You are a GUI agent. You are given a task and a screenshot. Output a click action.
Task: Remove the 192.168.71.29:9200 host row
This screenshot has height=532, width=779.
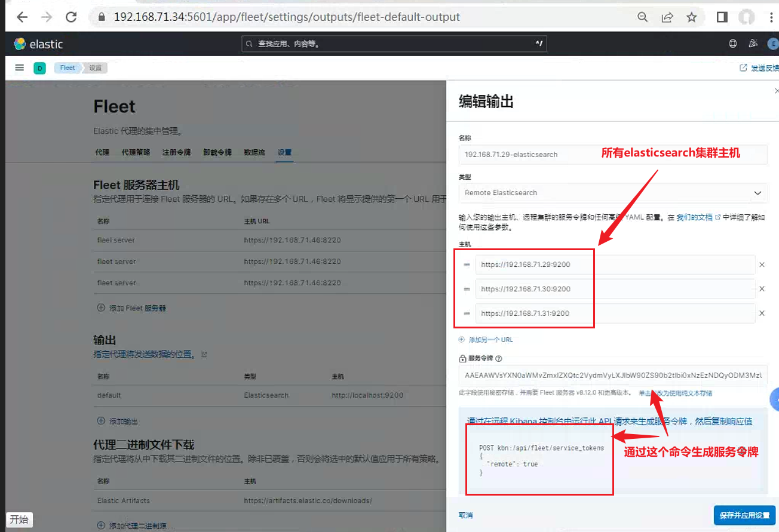762,265
